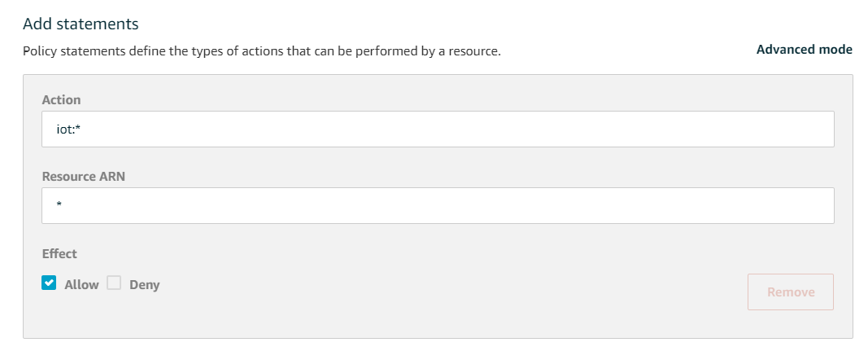Click the "Deny" label text
868x351 pixels.
pos(145,285)
